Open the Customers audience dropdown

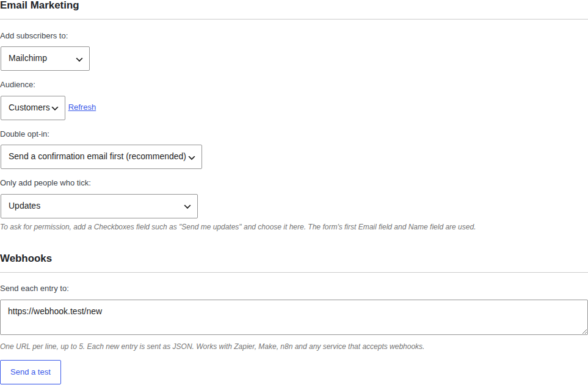coord(33,108)
